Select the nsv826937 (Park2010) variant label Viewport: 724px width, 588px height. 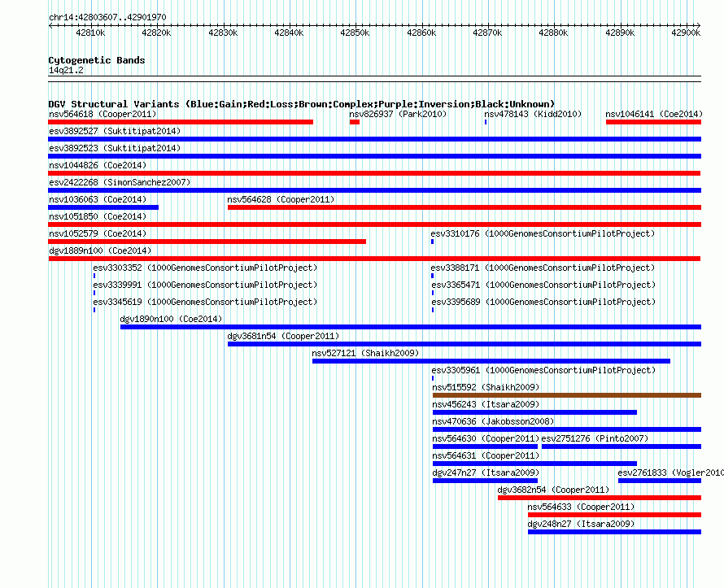point(398,114)
